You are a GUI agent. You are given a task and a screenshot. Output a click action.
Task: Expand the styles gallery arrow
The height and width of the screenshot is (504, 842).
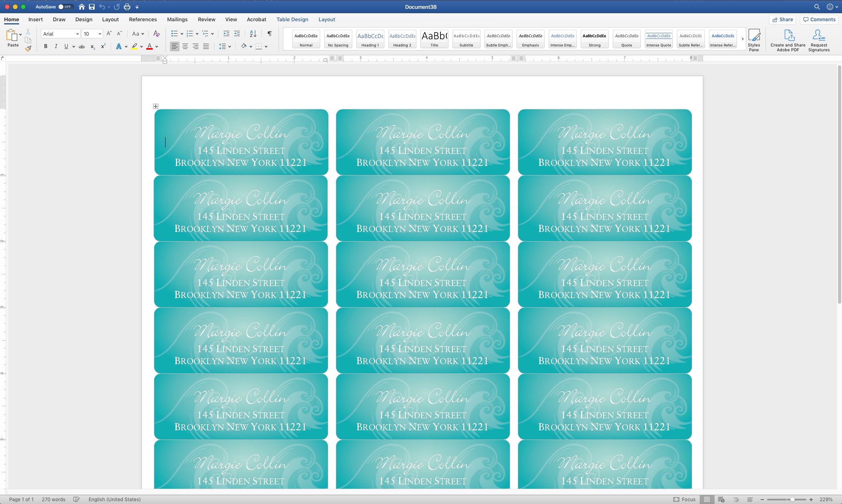pyautogui.click(x=742, y=39)
